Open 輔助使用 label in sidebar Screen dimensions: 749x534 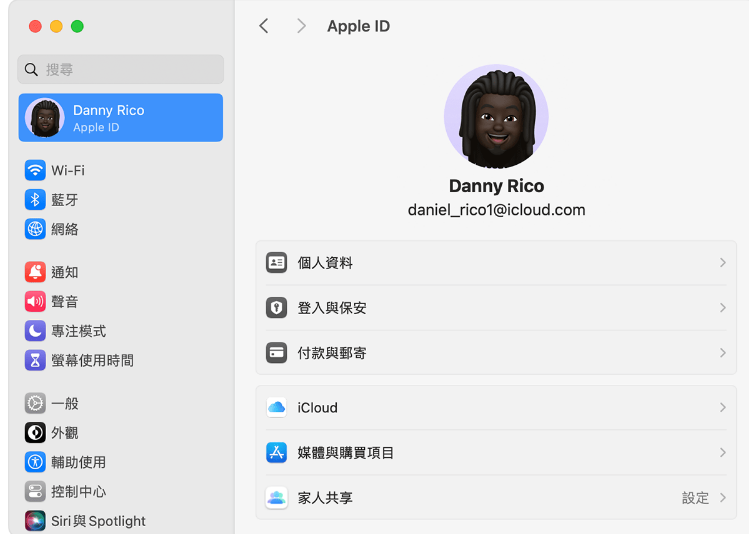(x=78, y=462)
